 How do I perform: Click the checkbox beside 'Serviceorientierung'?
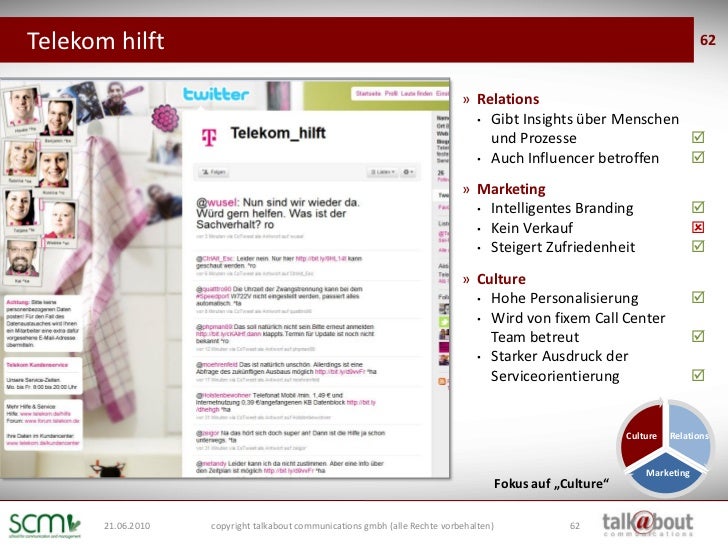[698, 375]
